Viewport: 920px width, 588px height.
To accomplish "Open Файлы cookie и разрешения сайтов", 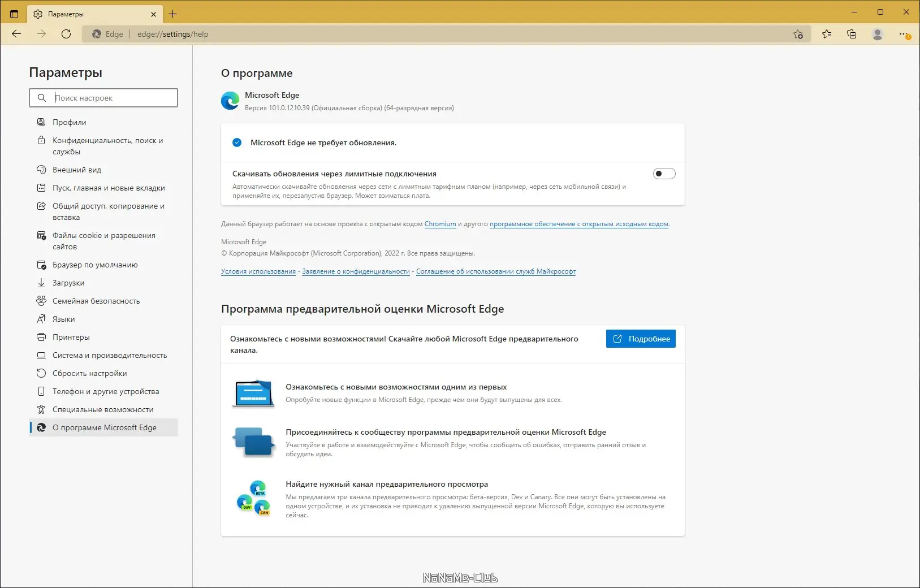I will 103,241.
